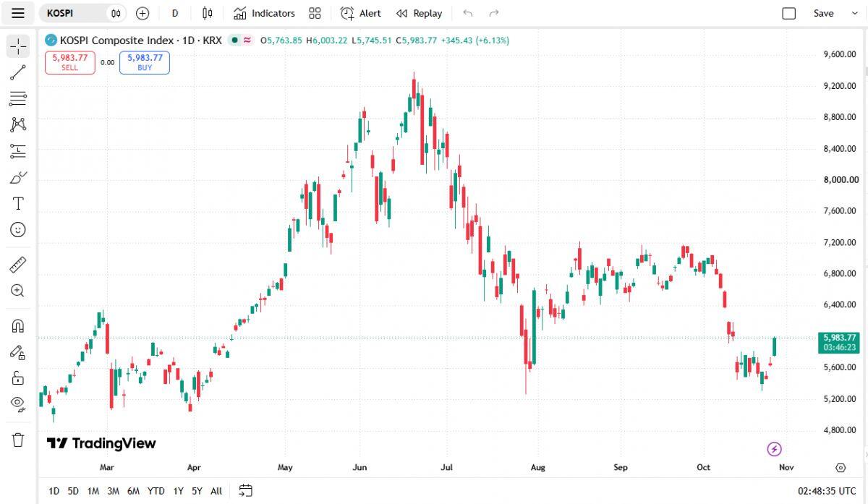The image size is (868, 504).
Task: Start bar Replay mode
Action: pos(419,13)
